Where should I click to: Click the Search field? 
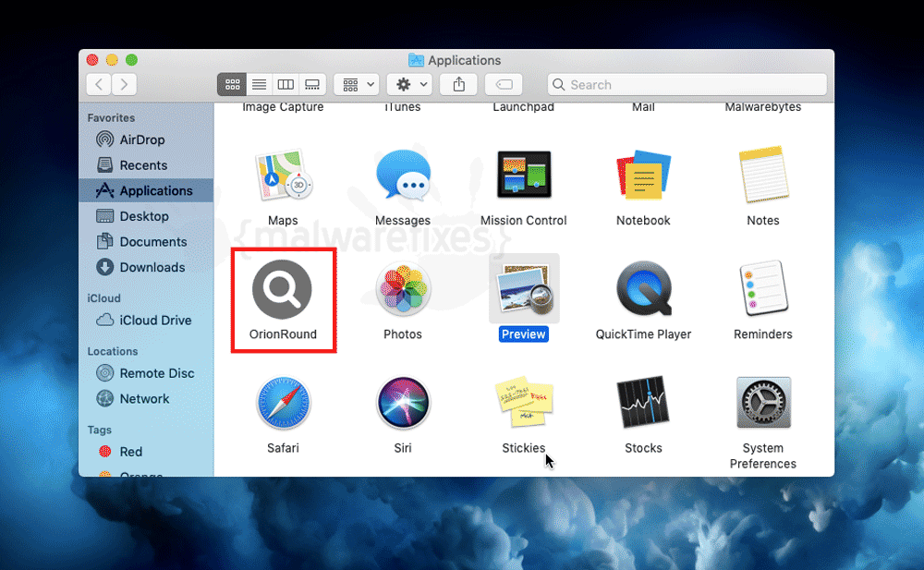point(687,84)
